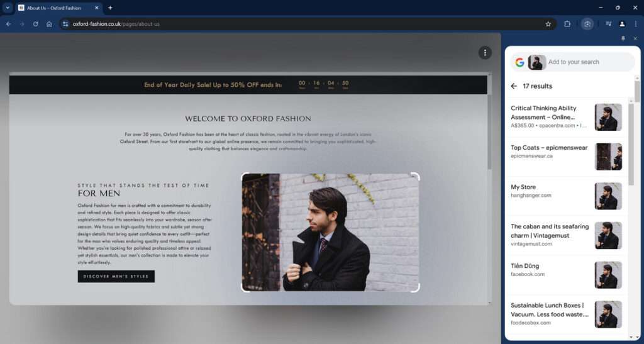This screenshot has height=344, width=644.
Task: Open the Extensions puzzle icon
Action: click(567, 25)
